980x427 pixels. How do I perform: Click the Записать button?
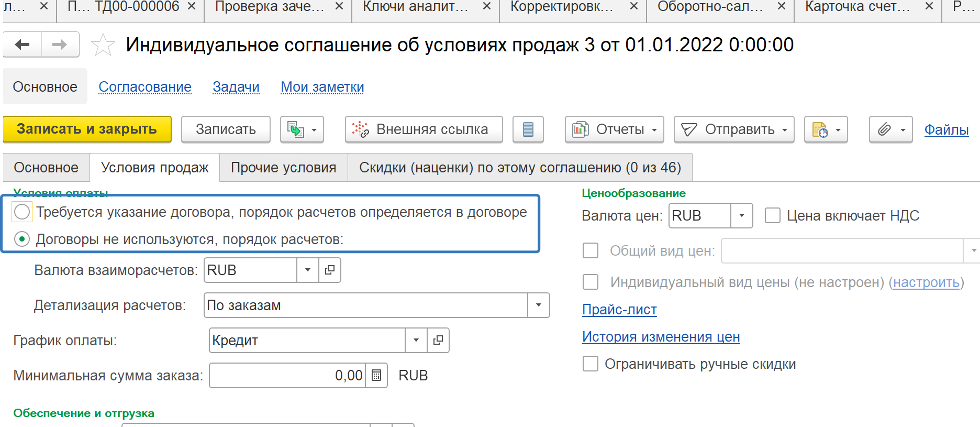(x=226, y=129)
